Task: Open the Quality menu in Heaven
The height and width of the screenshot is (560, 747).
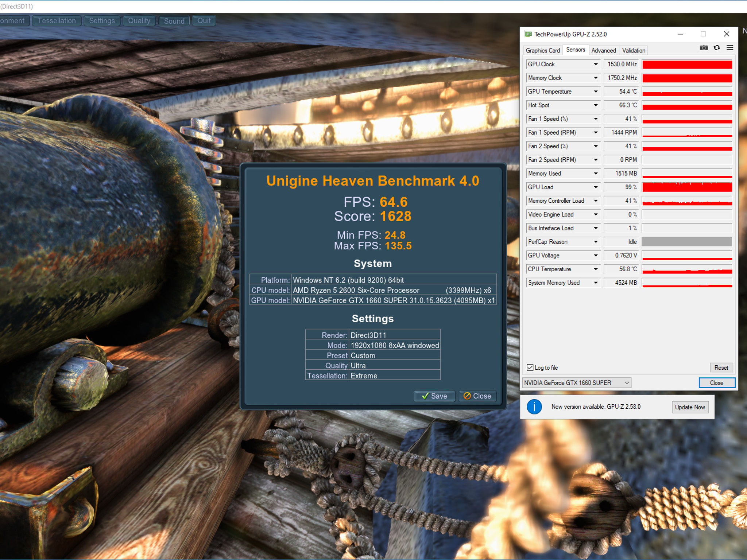Action: (x=139, y=21)
